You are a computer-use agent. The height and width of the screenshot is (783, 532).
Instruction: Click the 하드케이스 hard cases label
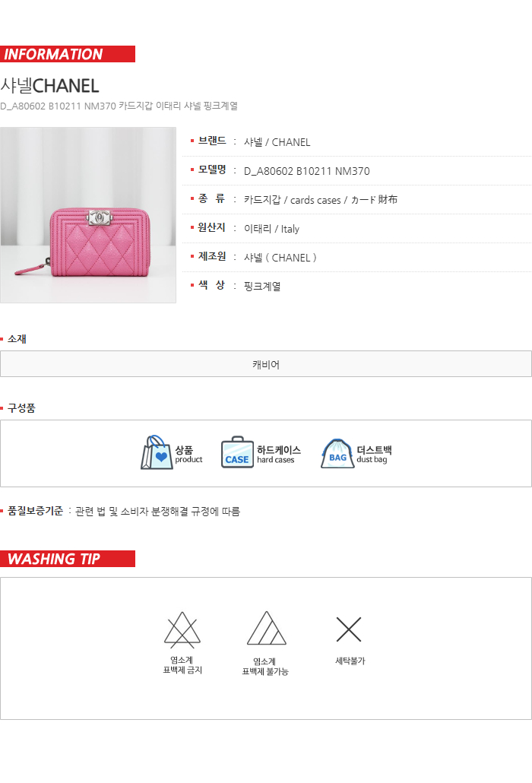279,455
